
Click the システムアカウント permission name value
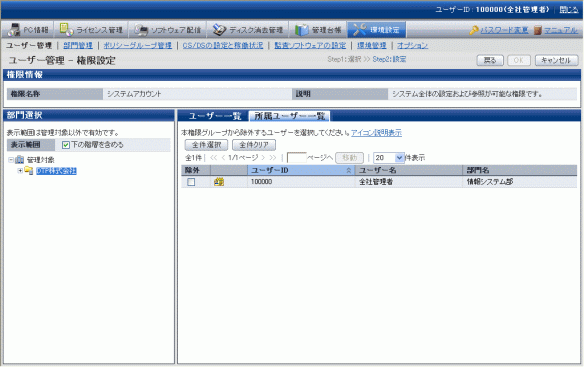pyautogui.click(x=134, y=94)
